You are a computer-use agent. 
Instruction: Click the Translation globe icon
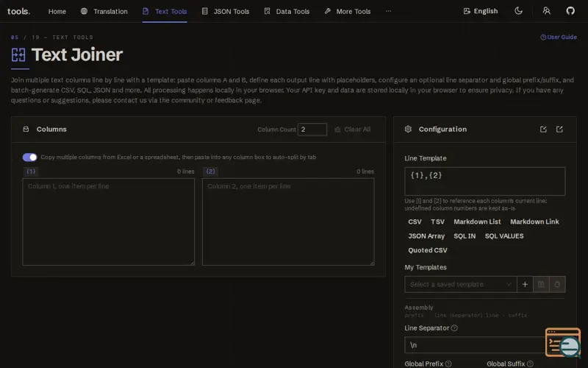(84, 11)
